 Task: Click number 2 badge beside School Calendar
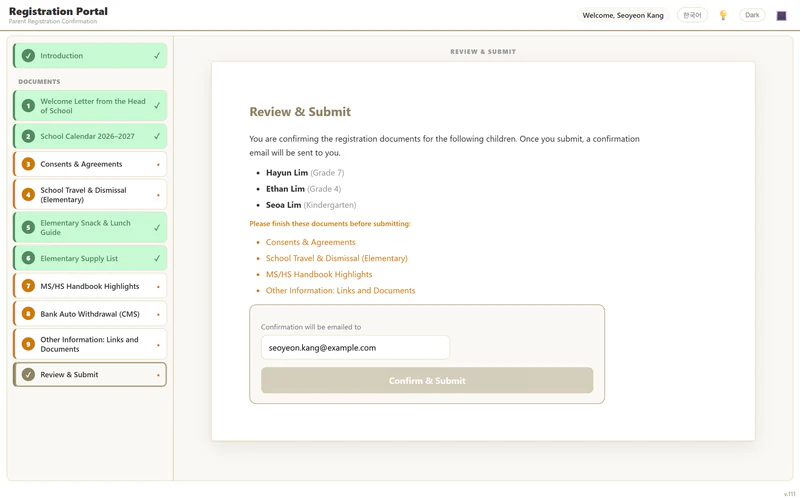tap(29, 136)
